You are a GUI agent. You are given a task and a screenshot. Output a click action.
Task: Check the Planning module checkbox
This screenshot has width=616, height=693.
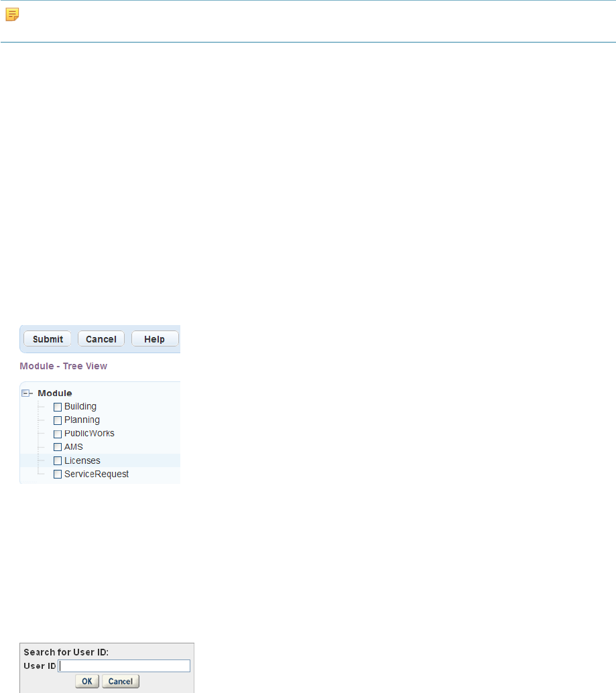tap(58, 420)
